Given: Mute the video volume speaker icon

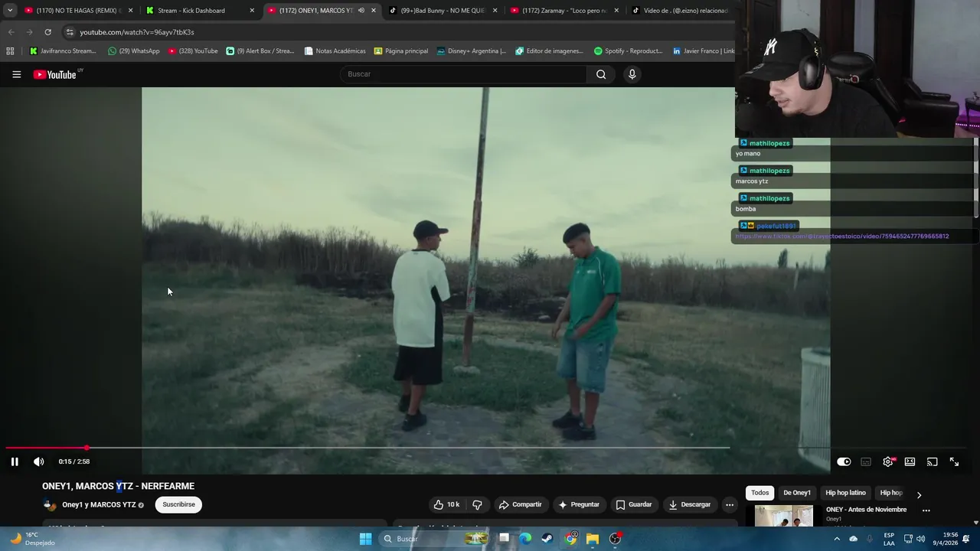Looking at the screenshot, I should coord(39,461).
